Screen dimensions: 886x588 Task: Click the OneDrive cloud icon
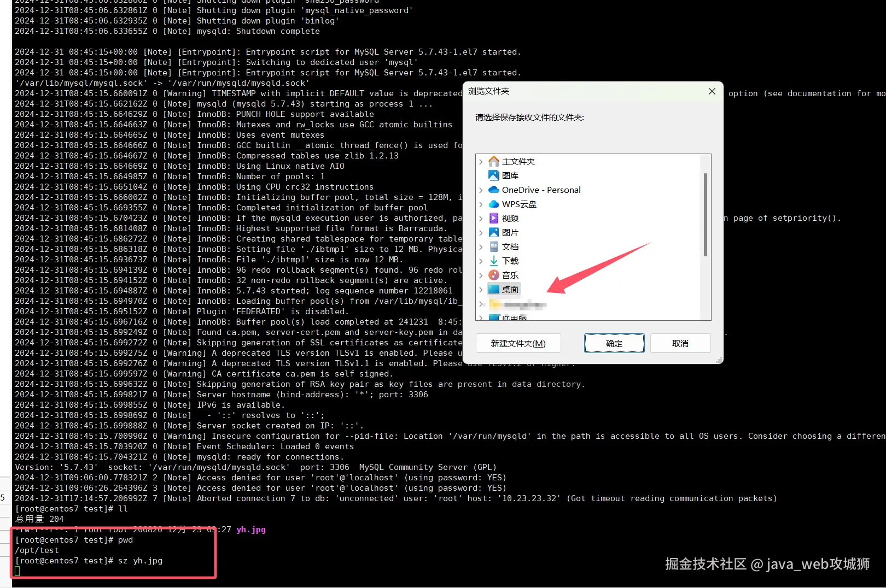(494, 190)
